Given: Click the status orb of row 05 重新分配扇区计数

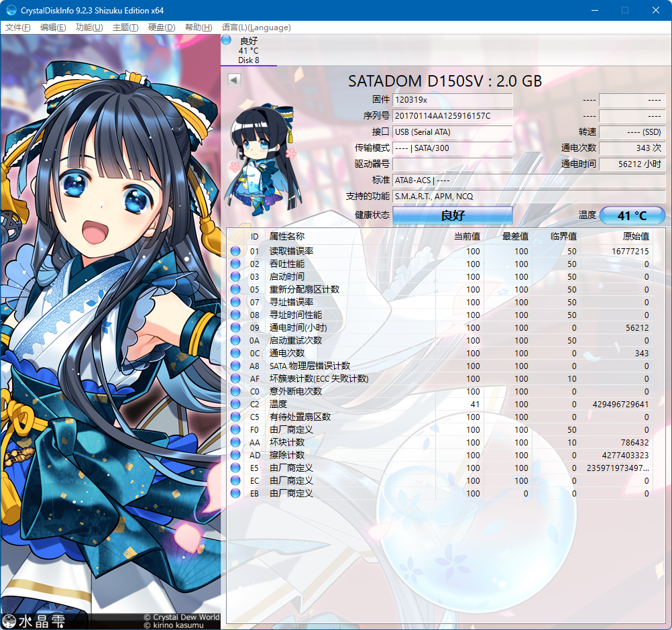Looking at the screenshot, I should 235,289.
